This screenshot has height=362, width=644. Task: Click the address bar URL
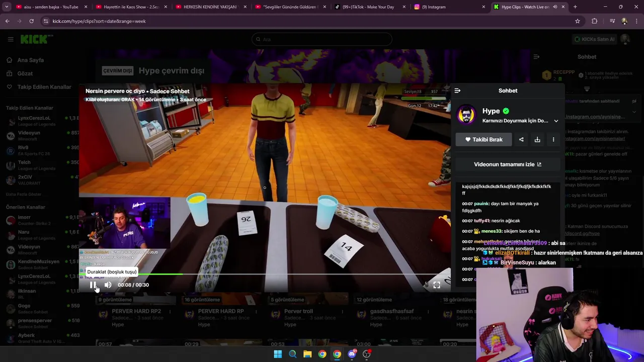click(x=99, y=21)
